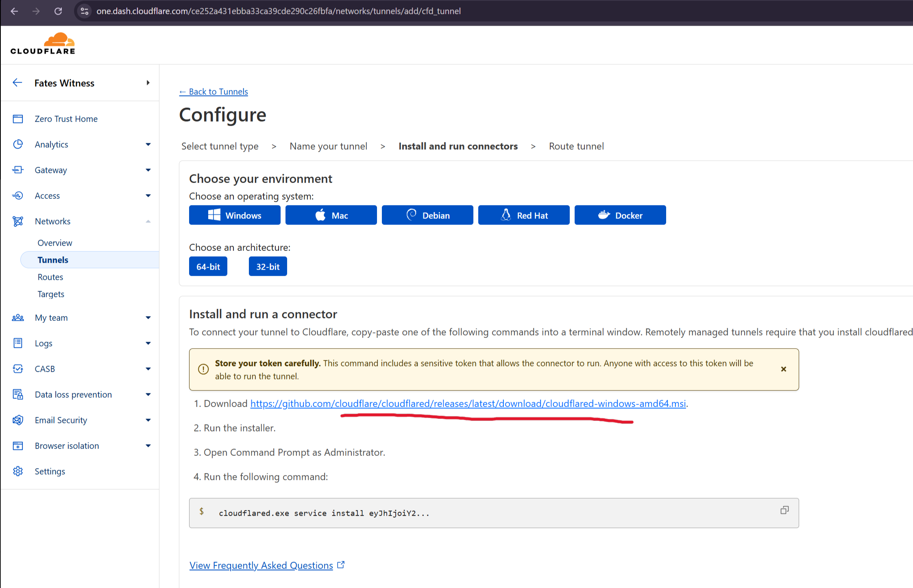Expand the Analytics section

click(x=148, y=144)
